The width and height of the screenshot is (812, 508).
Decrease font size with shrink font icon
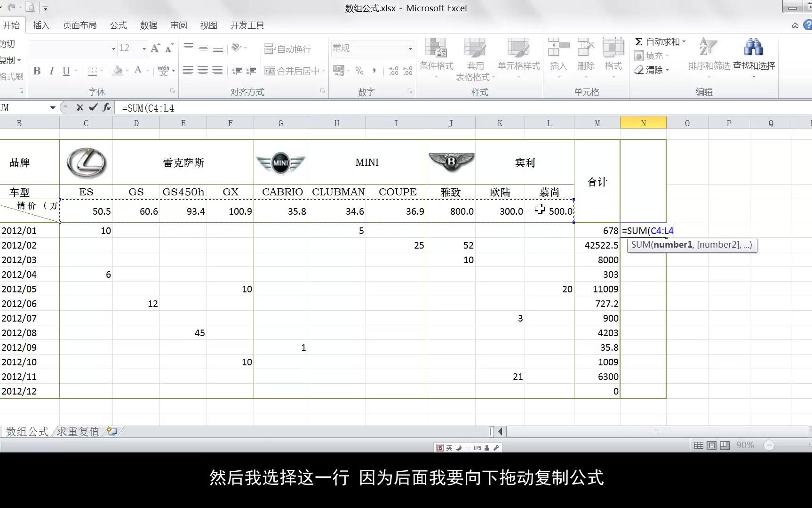click(x=169, y=48)
